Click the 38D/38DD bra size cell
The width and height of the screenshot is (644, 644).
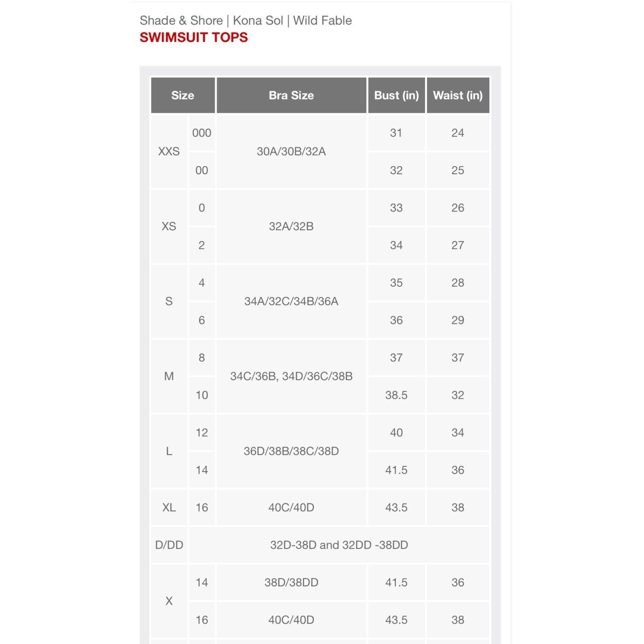[x=291, y=582]
